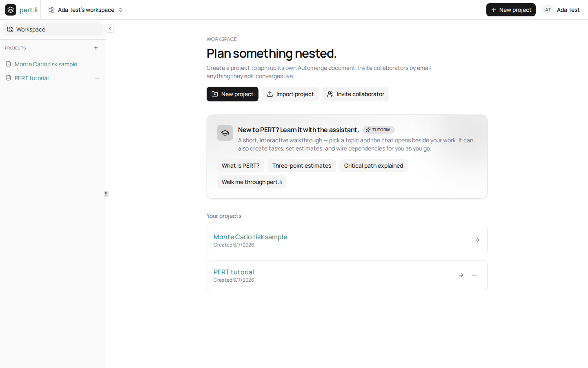Add a project using the Projects plus icon

pos(96,48)
